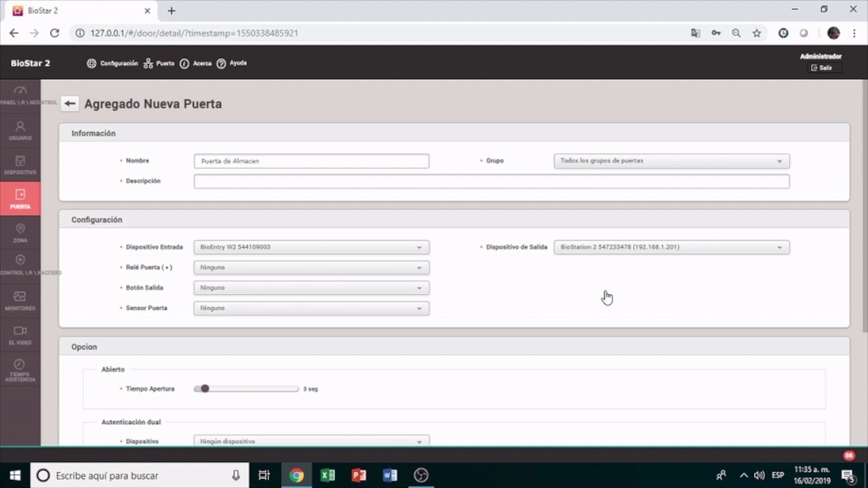This screenshot has width=868, height=488.
Task: Expand the Botón Salida dropdown
Action: coord(311,287)
